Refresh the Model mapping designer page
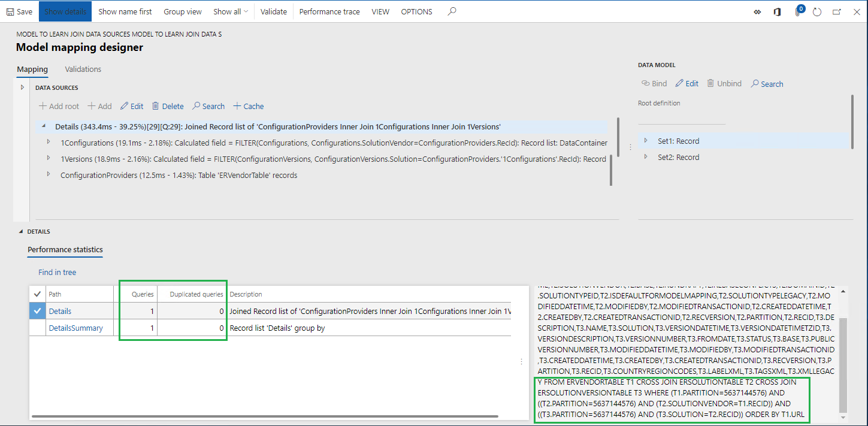868x426 pixels. pyautogui.click(x=817, y=11)
